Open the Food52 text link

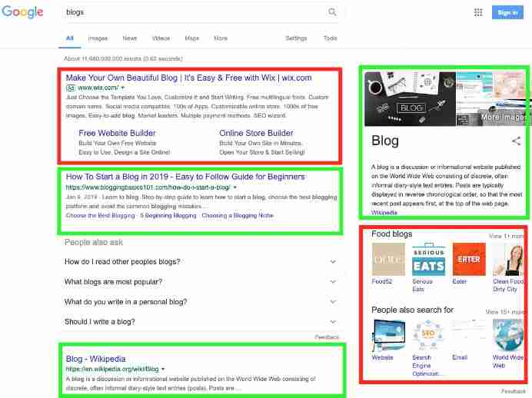tap(381, 281)
